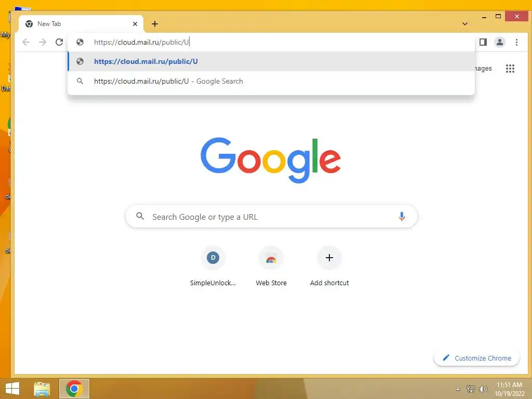The height and width of the screenshot is (399, 532).
Task: Open the Web Store shortcut
Action: pyautogui.click(x=271, y=267)
